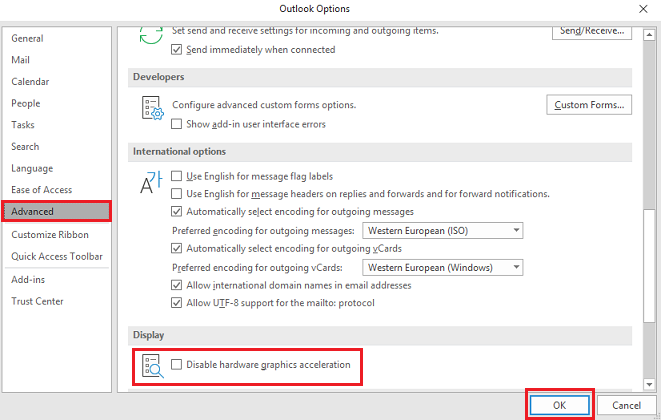The height and width of the screenshot is (420, 661).
Task: Click the vertical scrollbar thumb
Action: click(x=649, y=266)
